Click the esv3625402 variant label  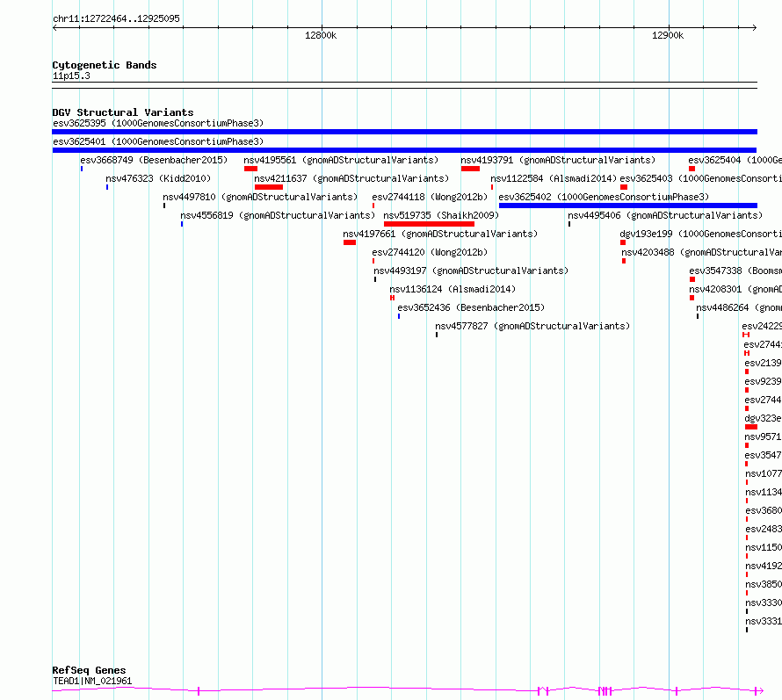604,197
